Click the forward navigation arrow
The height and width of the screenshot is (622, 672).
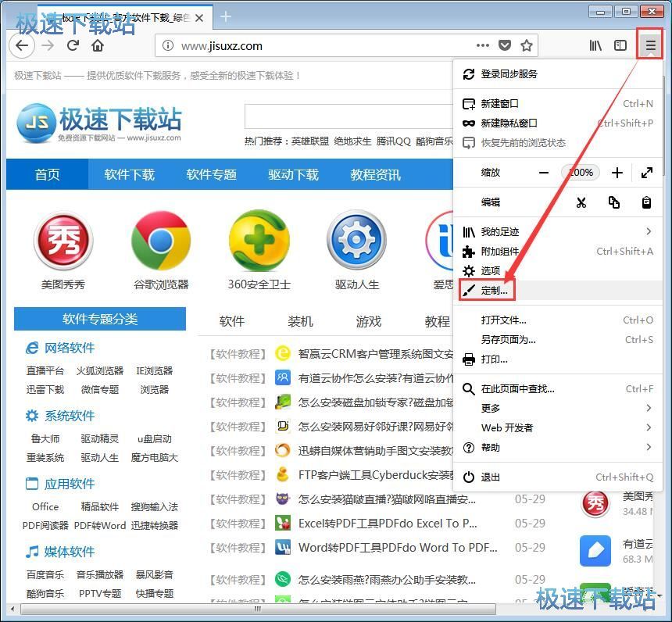48,45
